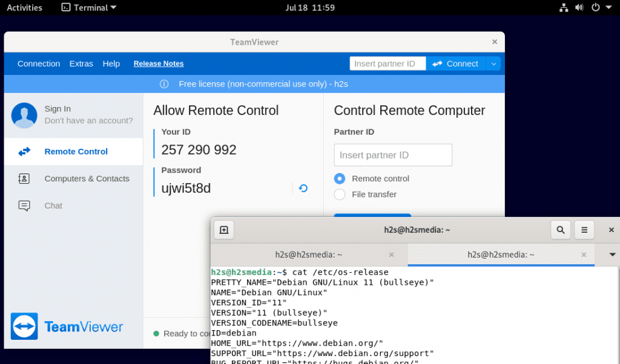Select the Remote control radio button
The height and width of the screenshot is (364, 620).
338,178
